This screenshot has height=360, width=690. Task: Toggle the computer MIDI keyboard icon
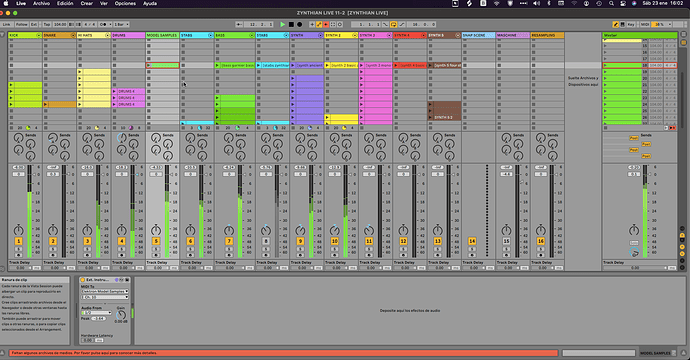tap(622, 25)
